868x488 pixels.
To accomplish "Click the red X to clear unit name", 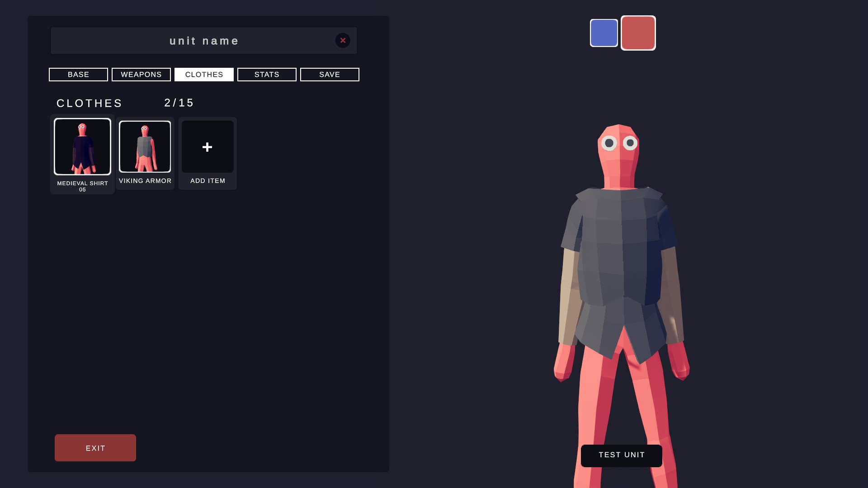I will (x=343, y=41).
